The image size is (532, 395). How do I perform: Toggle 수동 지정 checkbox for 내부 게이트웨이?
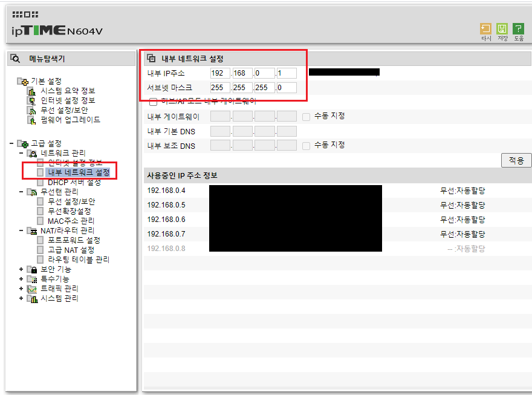(x=306, y=117)
